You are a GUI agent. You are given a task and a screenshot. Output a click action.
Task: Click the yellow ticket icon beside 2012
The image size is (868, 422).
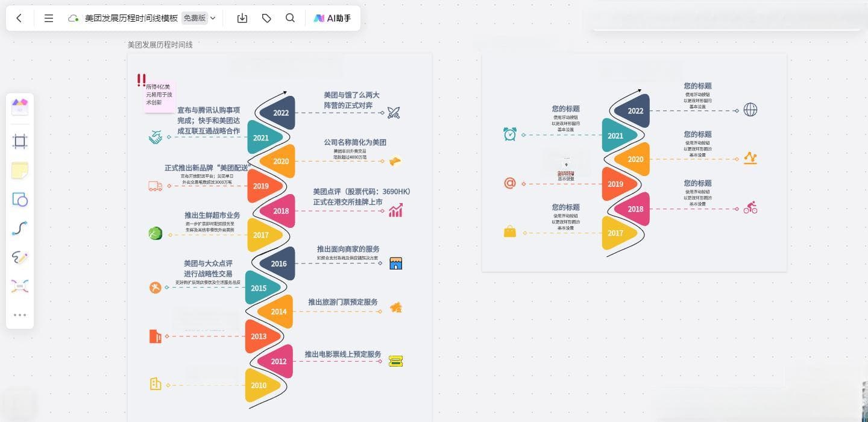pos(395,361)
